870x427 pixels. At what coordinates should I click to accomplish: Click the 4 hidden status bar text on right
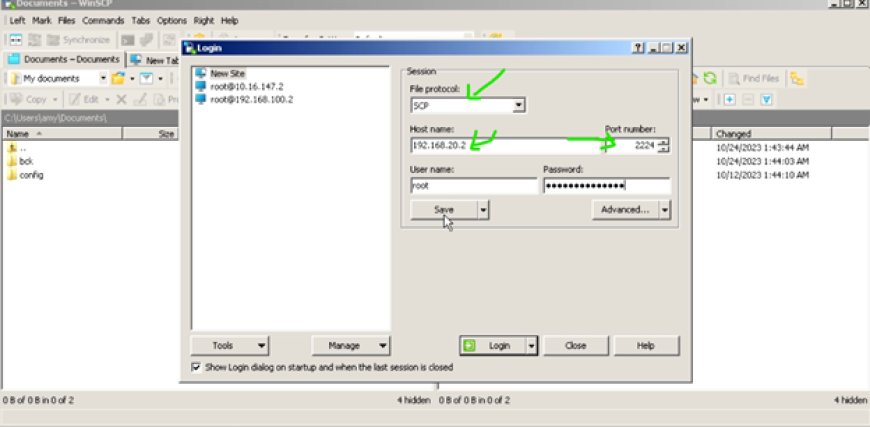click(850, 400)
